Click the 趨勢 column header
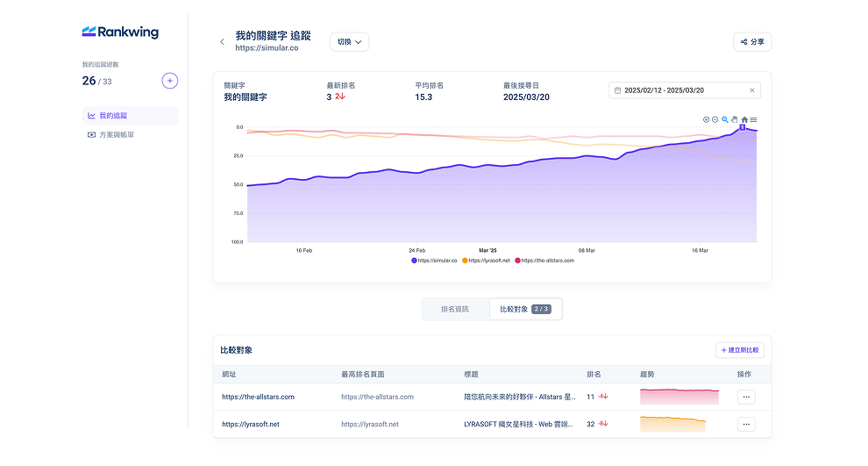Screen dimensions: 868x466 tap(647, 375)
